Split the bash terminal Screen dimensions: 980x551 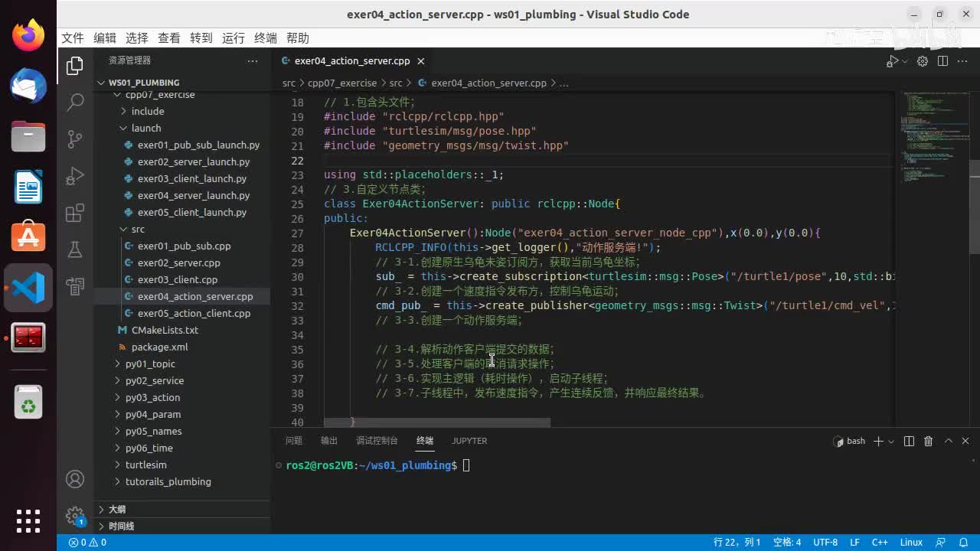pos(909,441)
